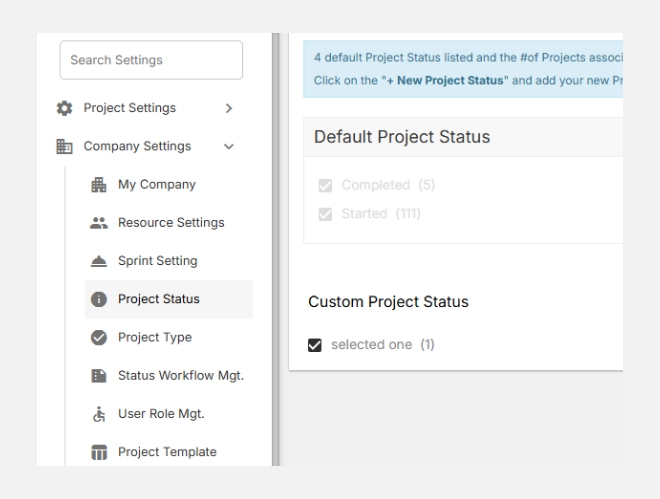Open the My Company settings page
Image resolution: width=660 pixels, height=499 pixels.
click(156, 185)
